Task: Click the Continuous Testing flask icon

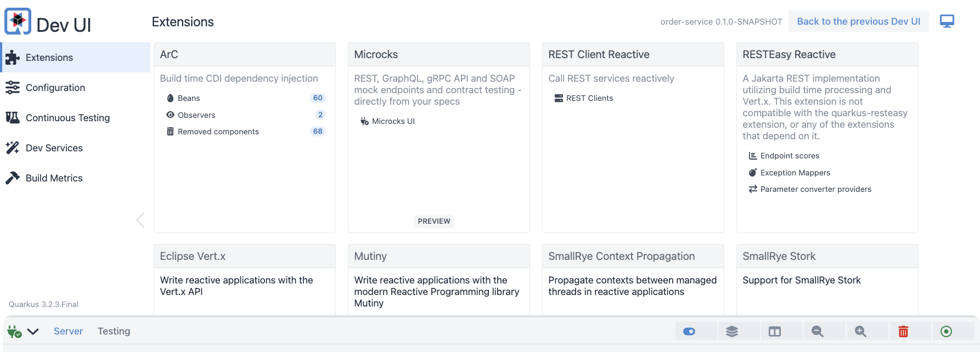Action: (13, 117)
